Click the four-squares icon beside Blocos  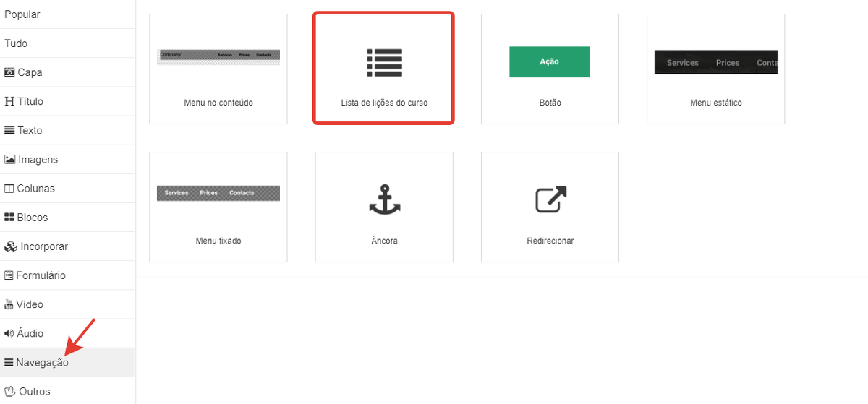click(9, 218)
